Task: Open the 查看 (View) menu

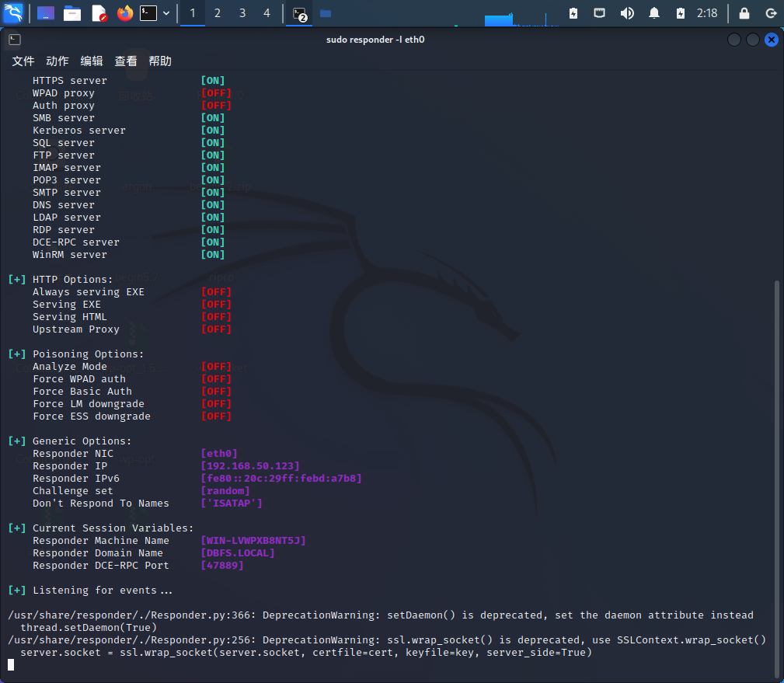Action: click(x=126, y=61)
